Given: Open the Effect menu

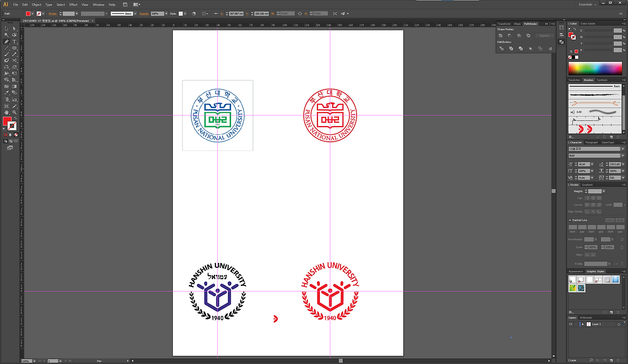Looking at the screenshot, I should [x=73, y=4].
